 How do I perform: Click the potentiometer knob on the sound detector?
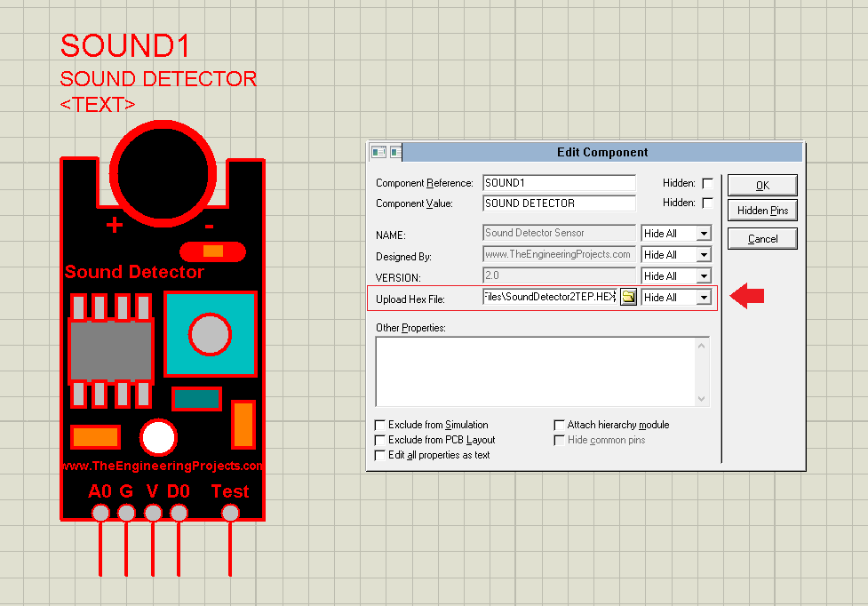click(210, 334)
